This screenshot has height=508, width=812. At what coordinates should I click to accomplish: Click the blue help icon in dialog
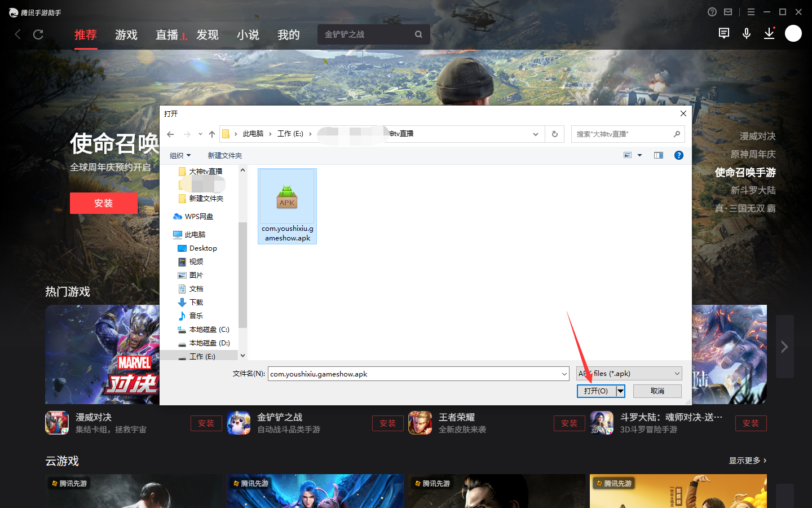[679, 155]
